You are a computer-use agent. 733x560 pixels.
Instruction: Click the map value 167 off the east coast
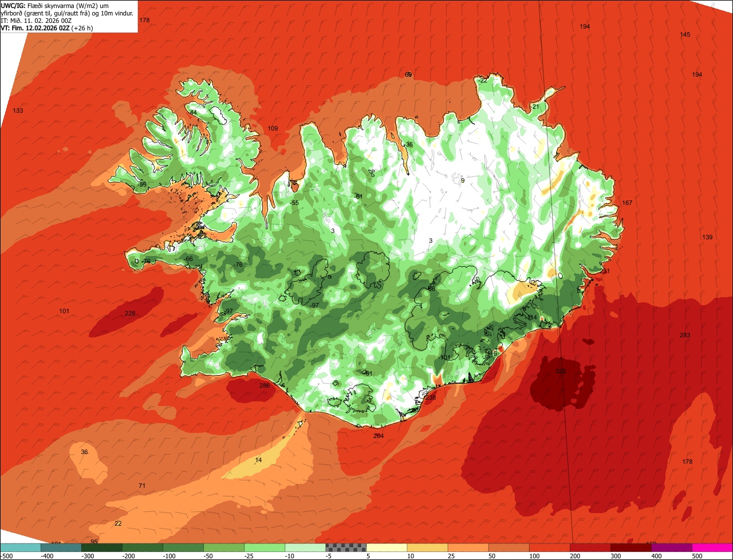pos(627,203)
